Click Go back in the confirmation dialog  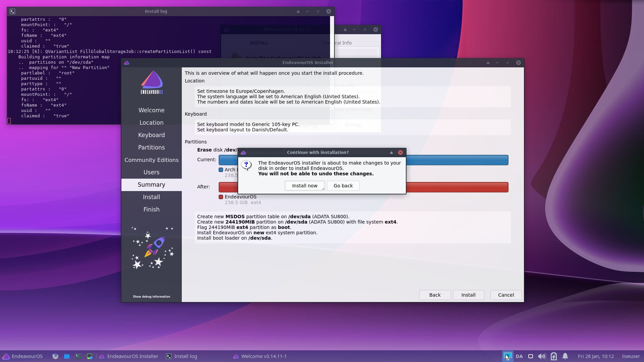pyautogui.click(x=343, y=186)
